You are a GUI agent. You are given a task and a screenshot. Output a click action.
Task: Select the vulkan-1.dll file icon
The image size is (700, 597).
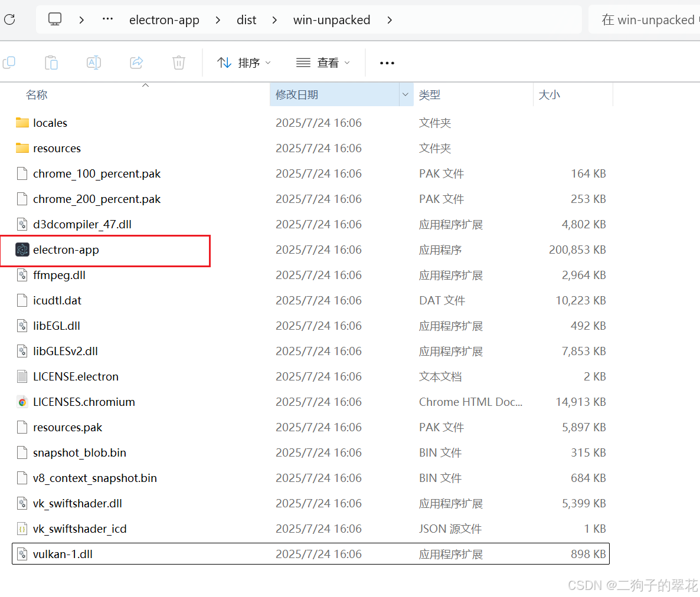22,555
